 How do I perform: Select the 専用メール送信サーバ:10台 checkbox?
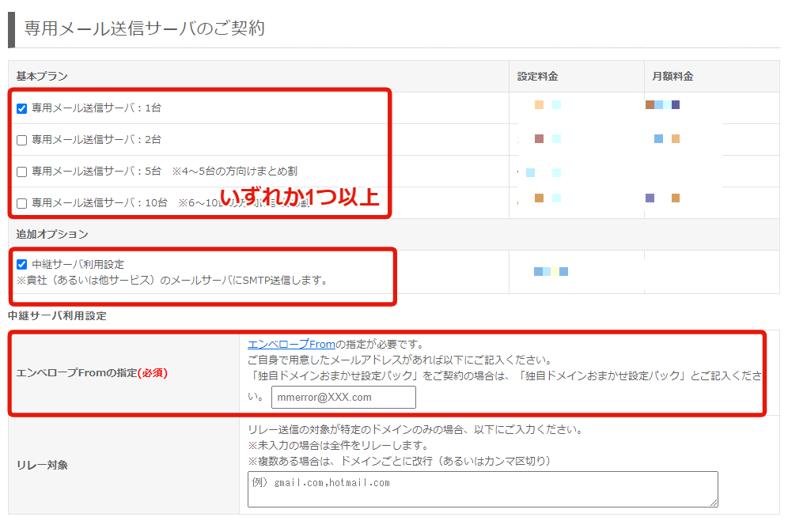tap(22, 203)
